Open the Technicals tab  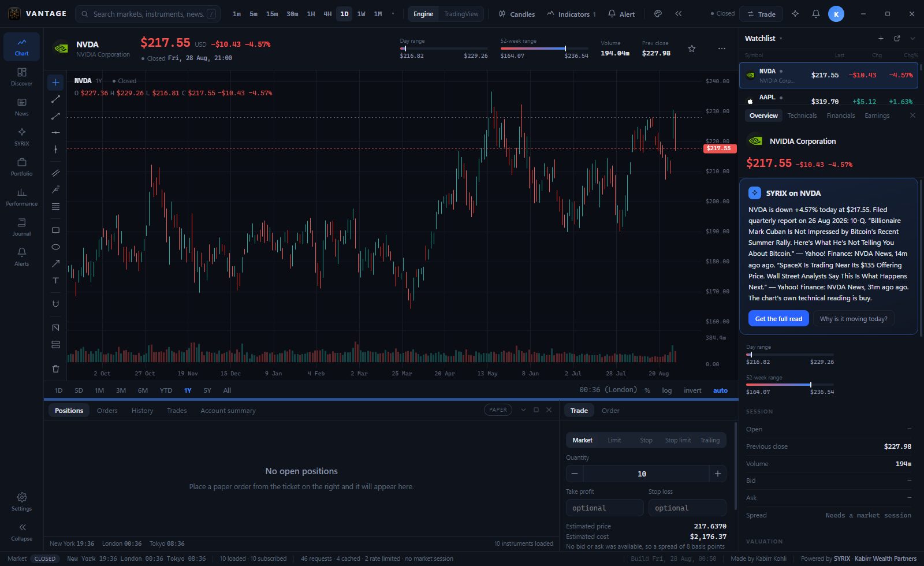(802, 116)
